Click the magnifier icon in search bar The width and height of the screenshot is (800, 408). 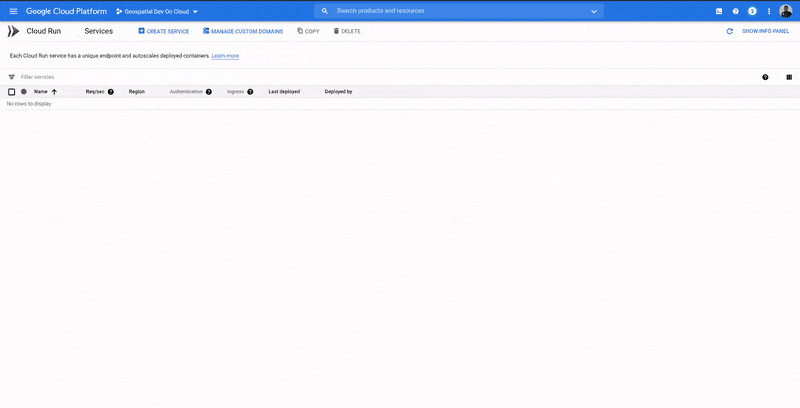[x=324, y=11]
